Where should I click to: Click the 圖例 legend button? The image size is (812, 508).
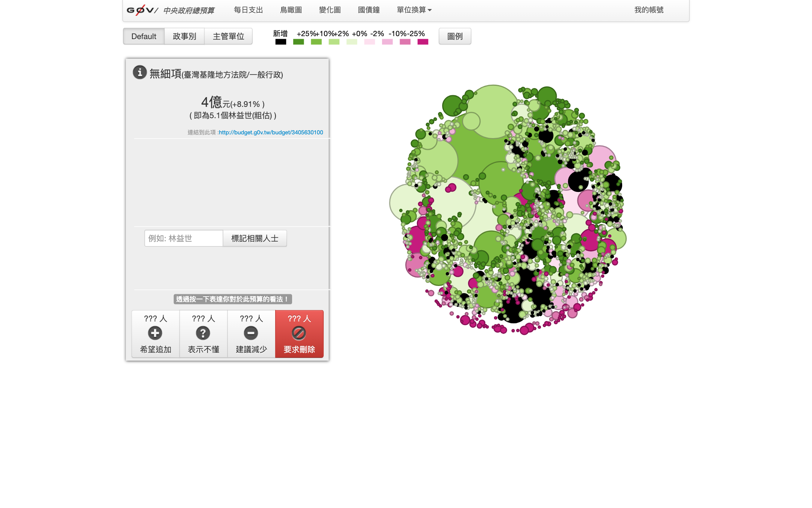(455, 37)
